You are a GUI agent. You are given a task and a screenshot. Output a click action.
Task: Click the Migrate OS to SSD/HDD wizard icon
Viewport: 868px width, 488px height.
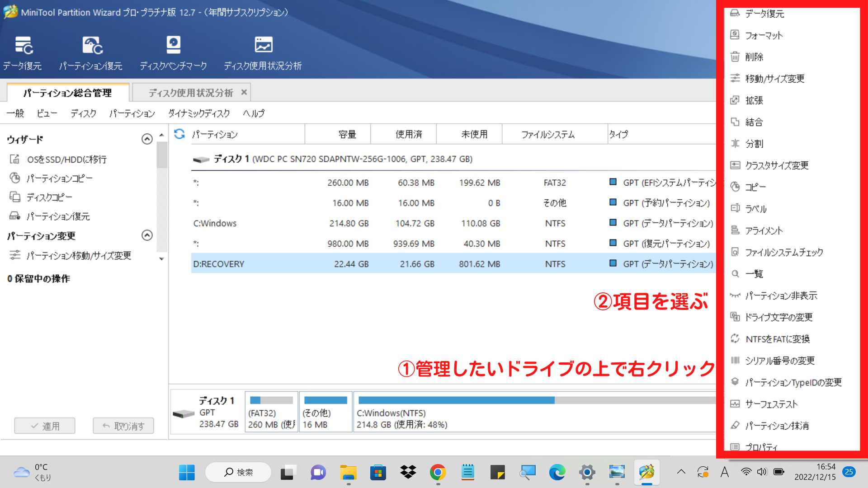pyautogui.click(x=15, y=159)
